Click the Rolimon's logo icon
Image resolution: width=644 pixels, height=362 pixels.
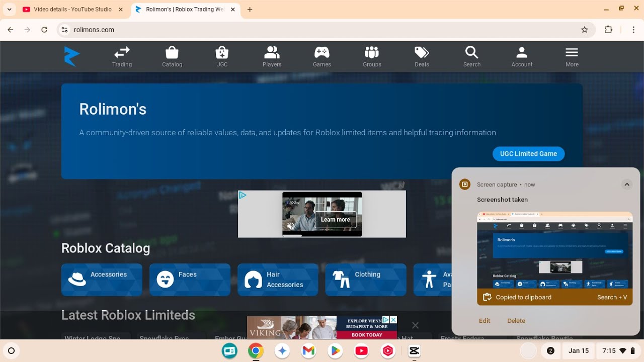pyautogui.click(x=72, y=56)
